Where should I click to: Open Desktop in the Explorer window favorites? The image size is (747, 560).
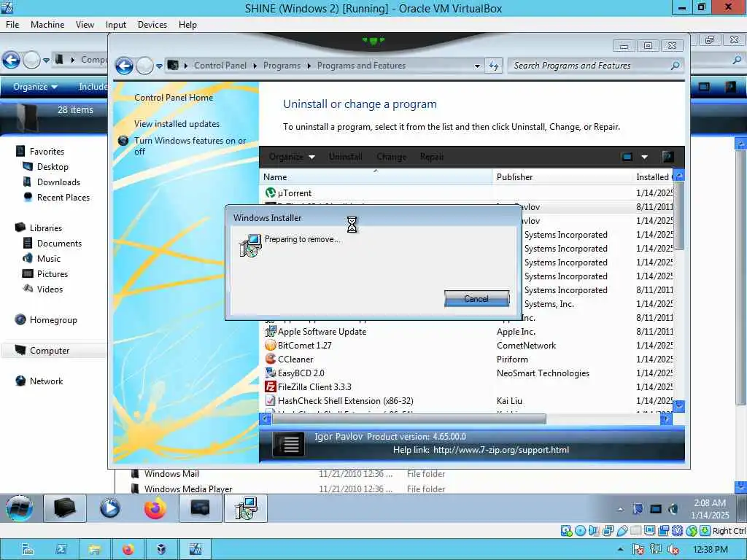[x=53, y=167]
